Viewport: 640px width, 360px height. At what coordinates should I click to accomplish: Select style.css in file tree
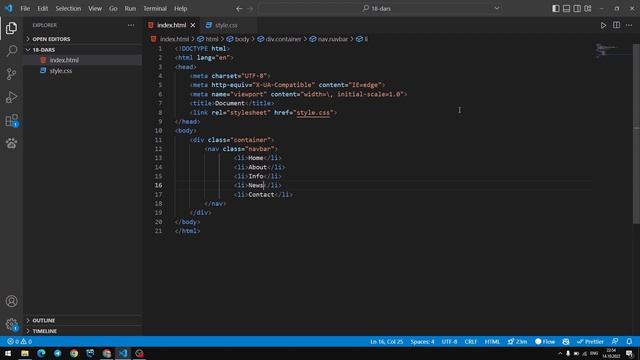(82, 71)
